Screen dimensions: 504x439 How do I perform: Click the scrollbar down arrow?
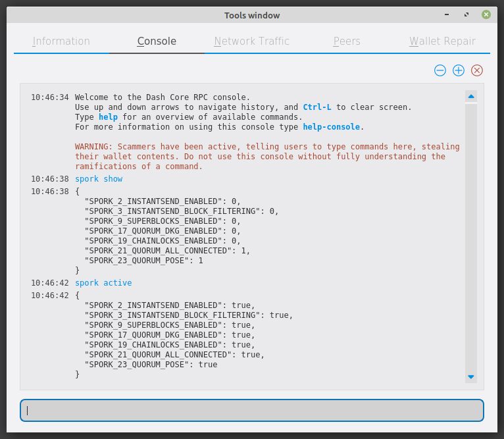click(x=470, y=377)
